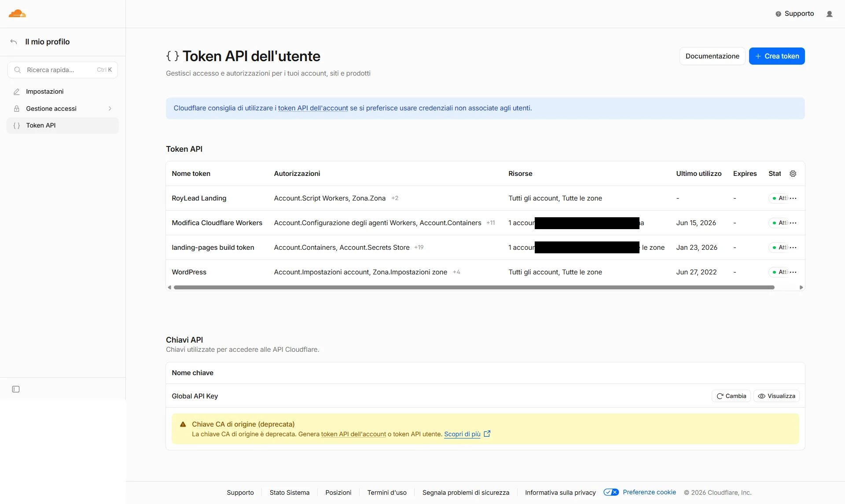Expand +11 more permissions for Modifica Cloudflare Workers

[491, 223]
